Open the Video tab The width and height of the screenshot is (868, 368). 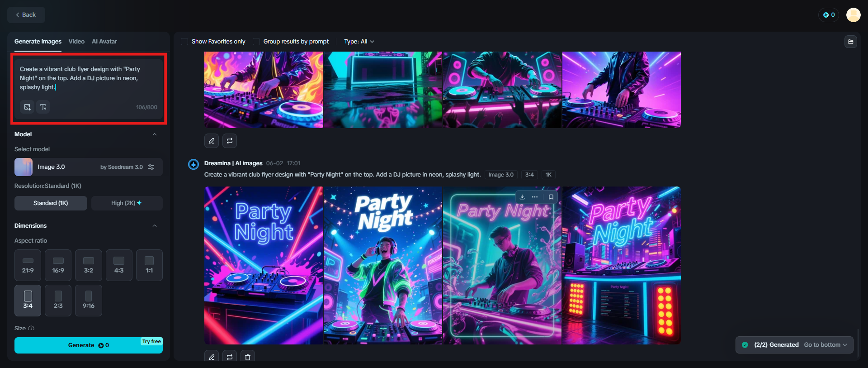(x=76, y=42)
